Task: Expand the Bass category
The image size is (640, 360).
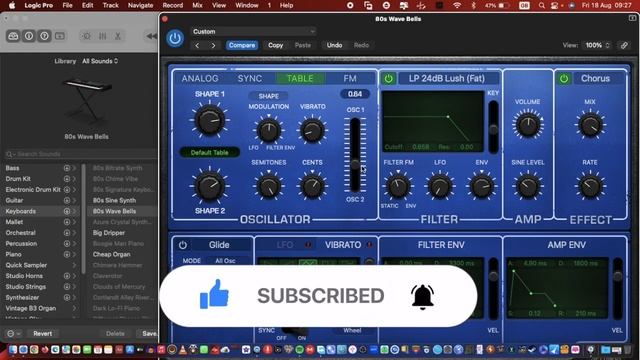Action: pos(74,168)
